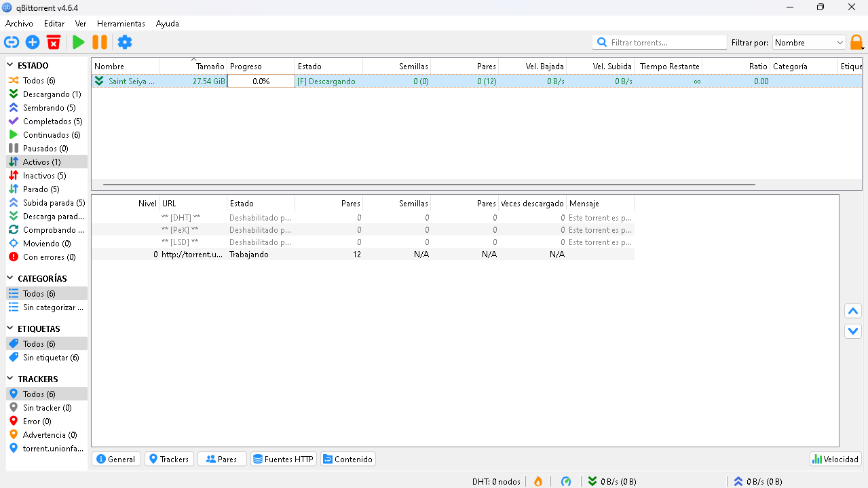Viewport: 868px width, 488px height.
Task: Move tracker down with the down arrow button
Action: [853, 331]
